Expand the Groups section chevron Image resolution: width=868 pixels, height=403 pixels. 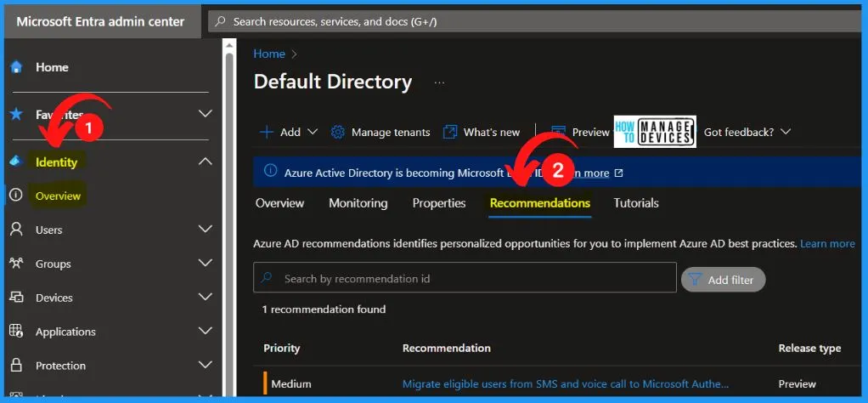[206, 263]
